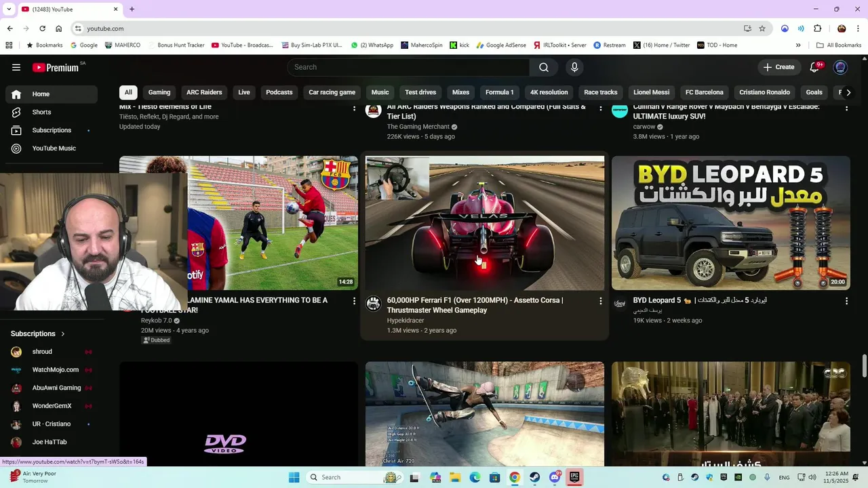Screen dimensions: 868x488
Task: Filter feed by Music chip
Action: [x=380, y=92]
